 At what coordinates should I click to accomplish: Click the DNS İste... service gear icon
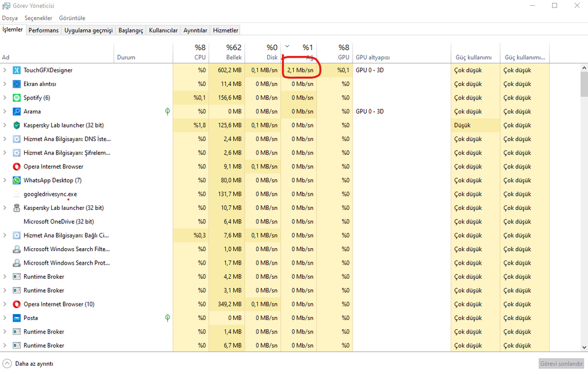point(16,139)
